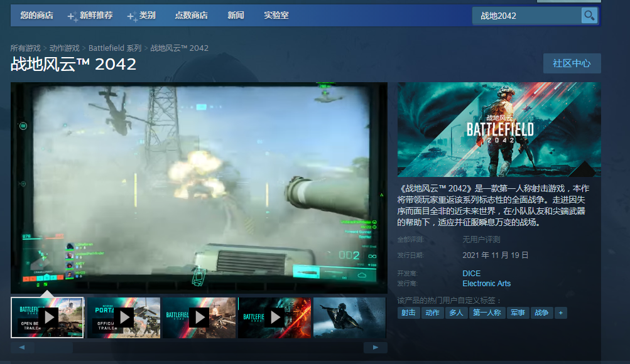630x364 pixels.
Task: Open the 实验室 labs page
Action: pos(276,15)
